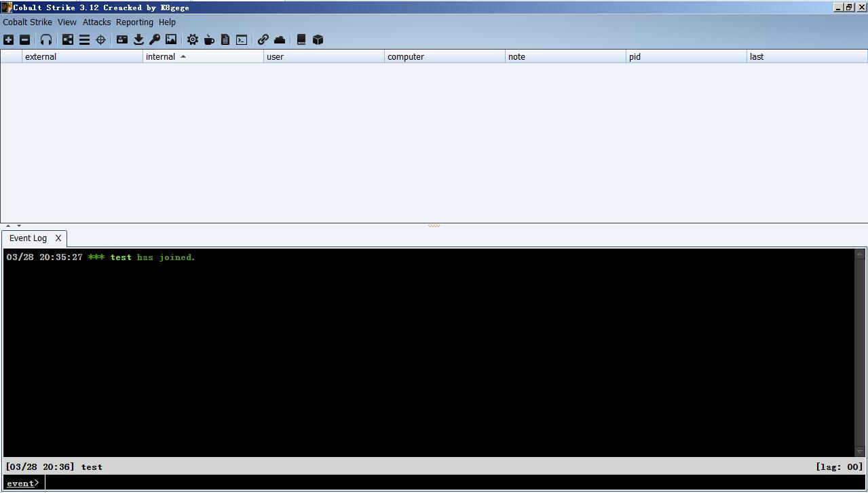Click the event command input field
This screenshot has width=868, height=493.
click(448, 483)
